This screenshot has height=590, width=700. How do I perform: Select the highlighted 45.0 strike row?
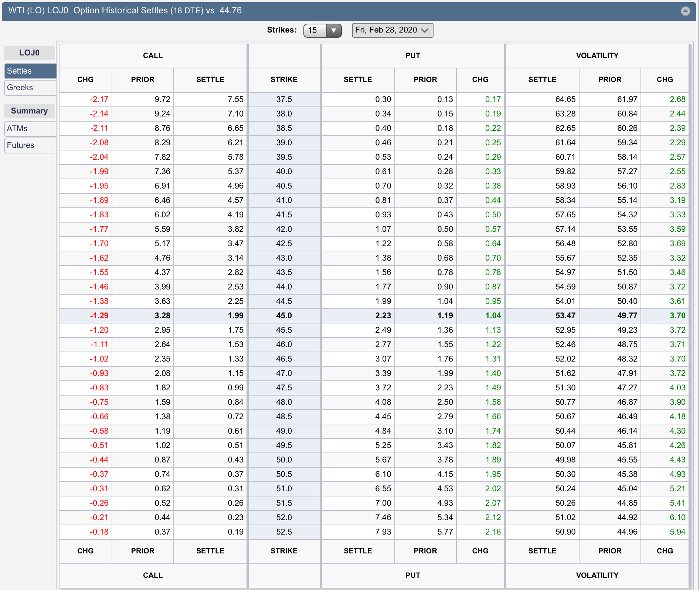pos(284,315)
